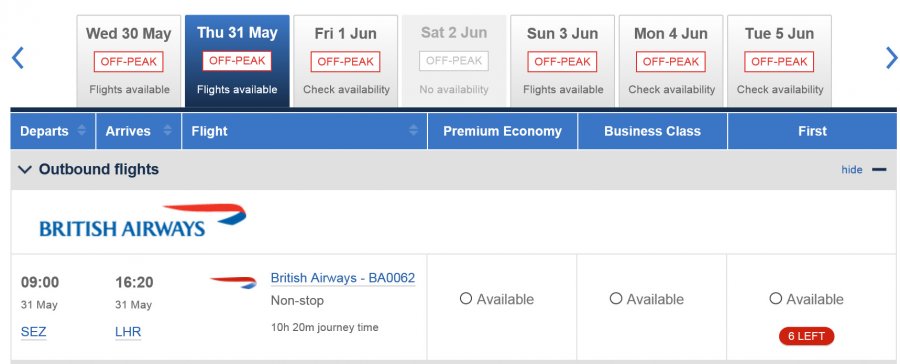Open the SEZ airport link
The height and width of the screenshot is (364, 900).
pyautogui.click(x=33, y=332)
